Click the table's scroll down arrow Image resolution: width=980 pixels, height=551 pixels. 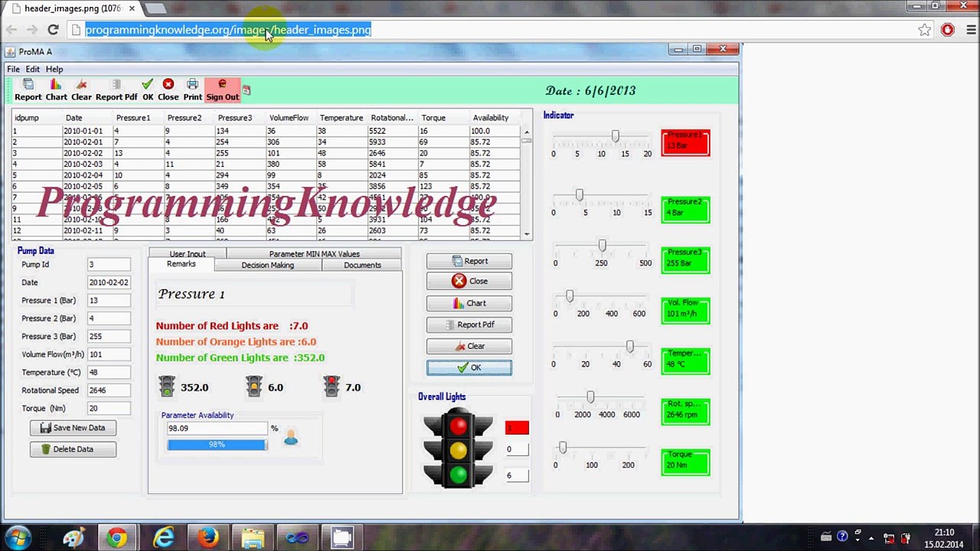click(x=527, y=234)
